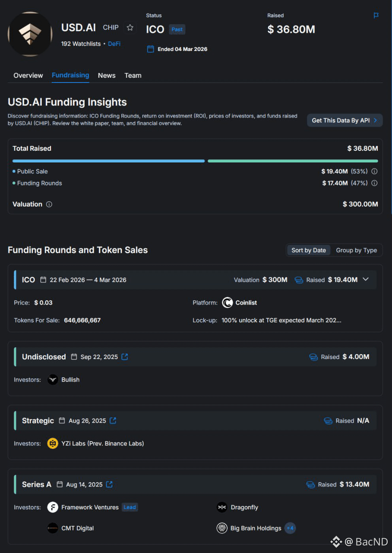Open the Strategic round external link icon
The height and width of the screenshot is (553, 392).
(113, 420)
